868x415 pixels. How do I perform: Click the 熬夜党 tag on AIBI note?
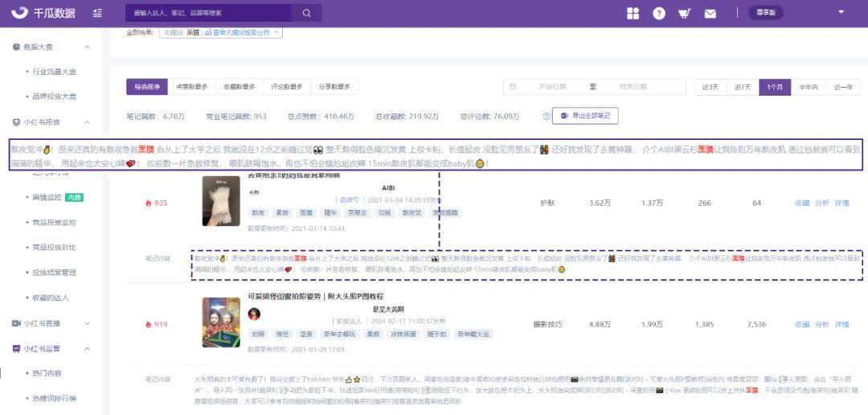[411, 213]
